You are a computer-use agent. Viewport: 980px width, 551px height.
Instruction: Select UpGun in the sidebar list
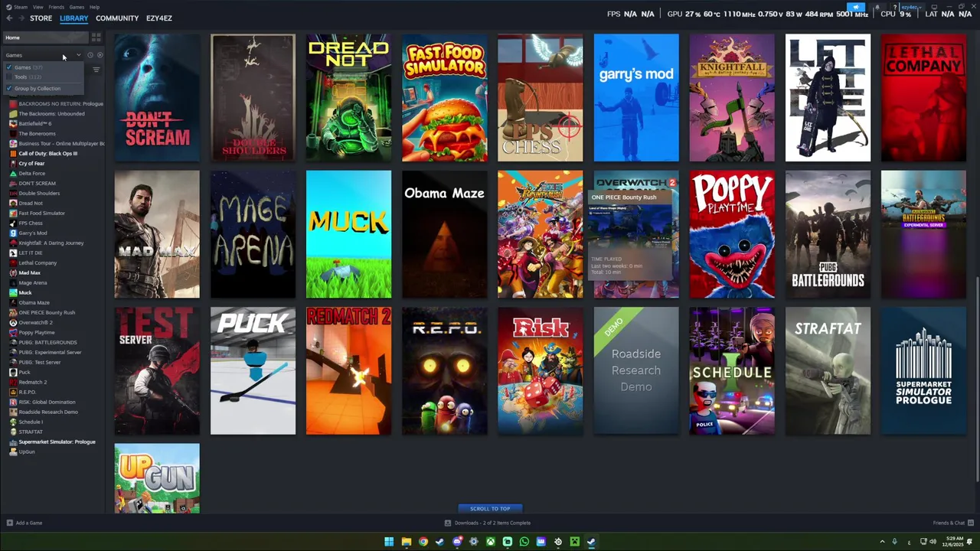pos(27,452)
